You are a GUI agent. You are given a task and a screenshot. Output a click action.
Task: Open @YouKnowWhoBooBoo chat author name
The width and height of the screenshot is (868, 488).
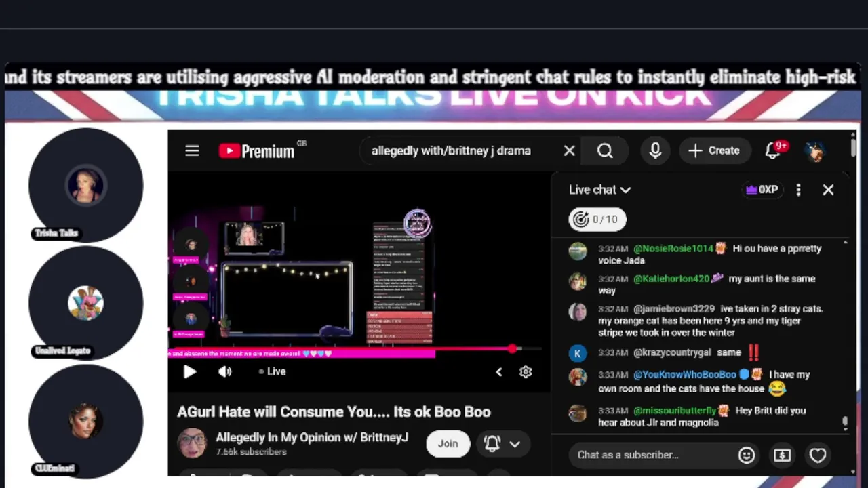tap(685, 375)
